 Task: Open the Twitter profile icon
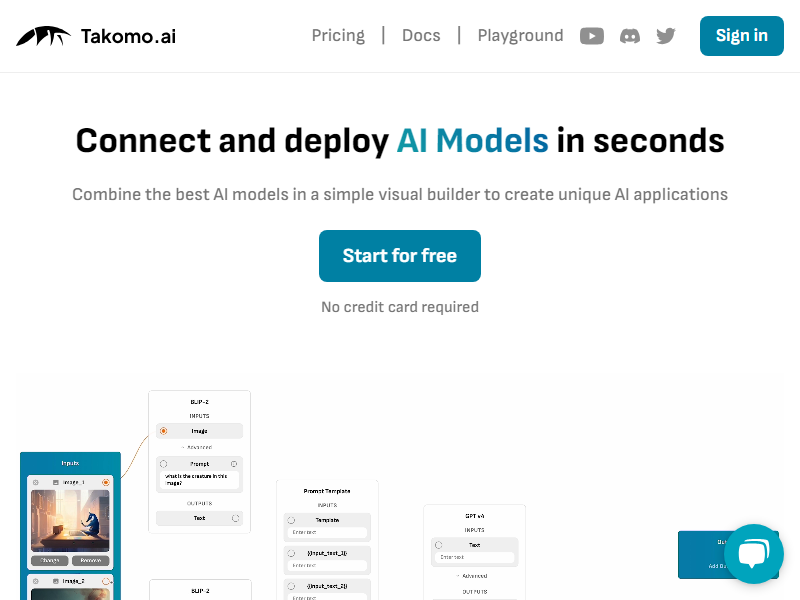click(x=666, y=36)
